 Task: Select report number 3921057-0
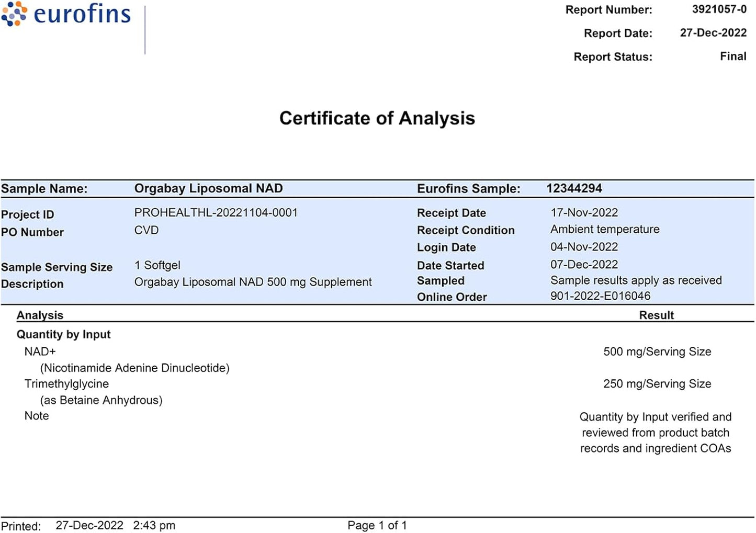719,9
